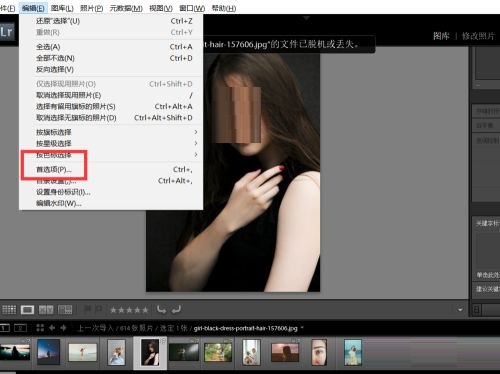Choose 选择有留用旗标的照片(S) entry
The image size is (500, 374).
(111, 106)
